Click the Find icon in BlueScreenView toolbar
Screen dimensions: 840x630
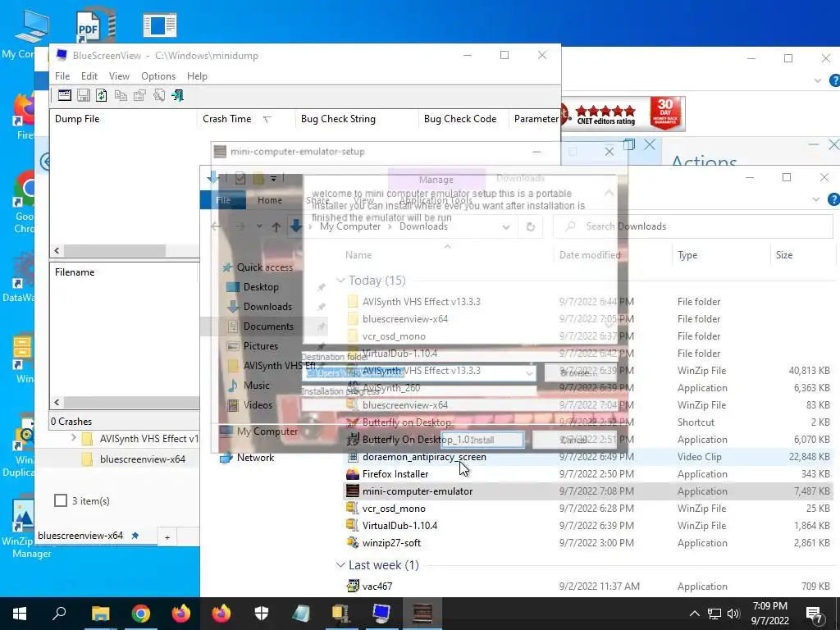coord(158,95)
